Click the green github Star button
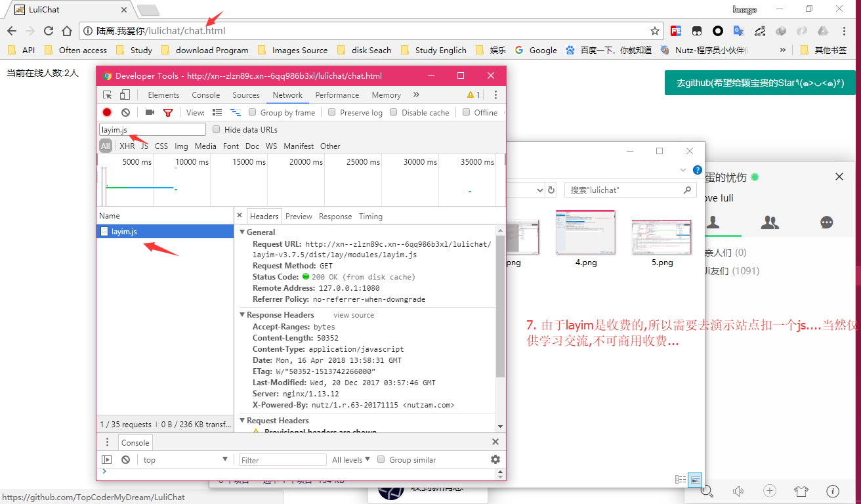The width and height of the screenshot is (861, 504). coord(760,83)
